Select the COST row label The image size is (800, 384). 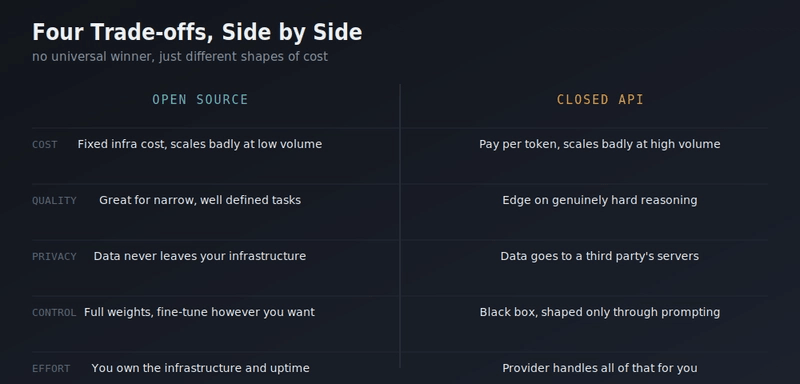tap(45, 145)
